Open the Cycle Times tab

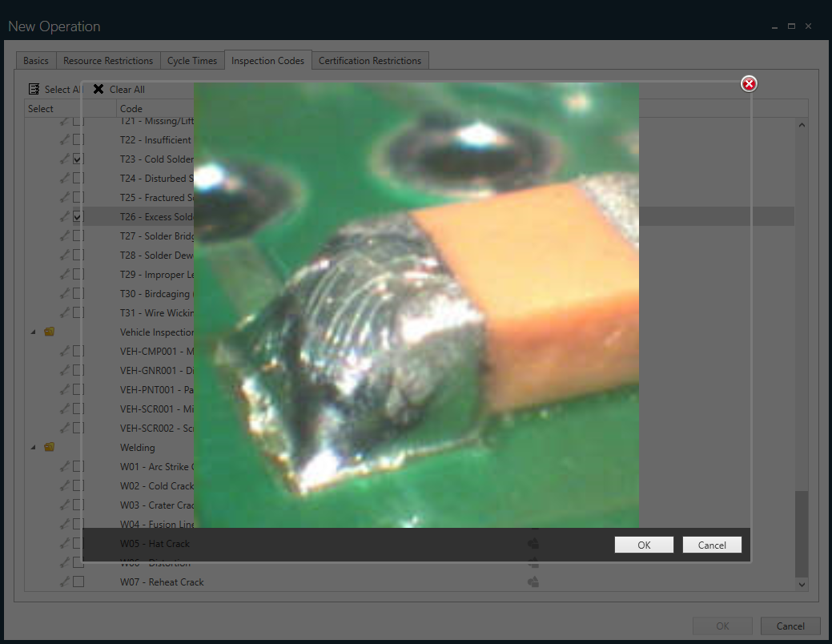pos(192,60)
